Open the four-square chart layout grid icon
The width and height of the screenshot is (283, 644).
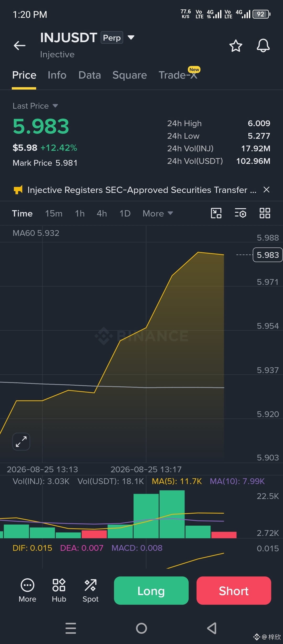click(x=265, y=213)
